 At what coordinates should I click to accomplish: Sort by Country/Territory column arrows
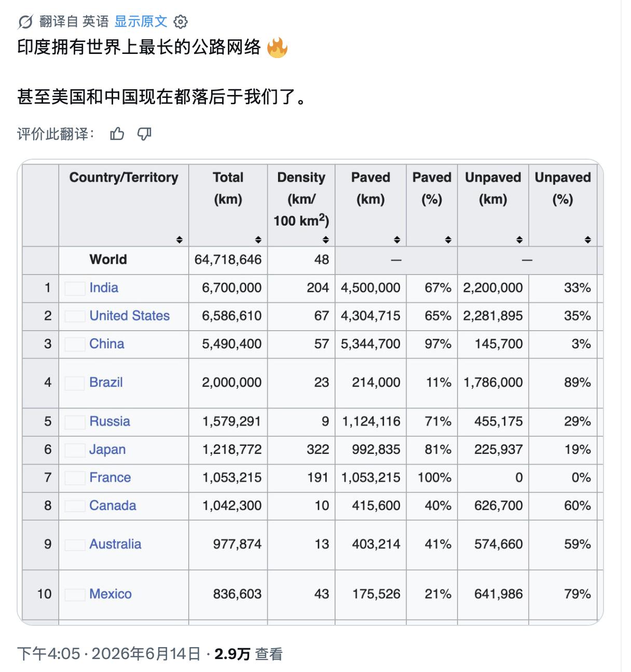click(x=179, y=240)
